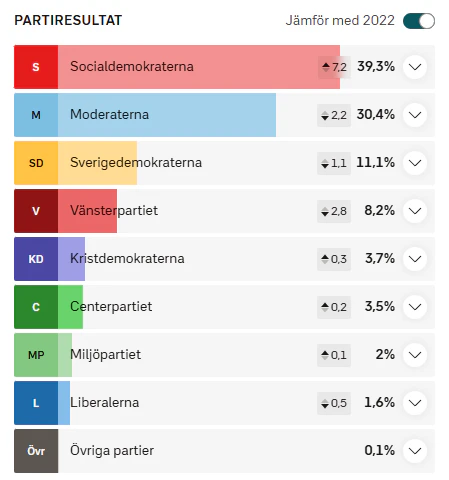
Task: Expand the Sverigedemokraterna details chevron
Action: [x=415, y=163]
